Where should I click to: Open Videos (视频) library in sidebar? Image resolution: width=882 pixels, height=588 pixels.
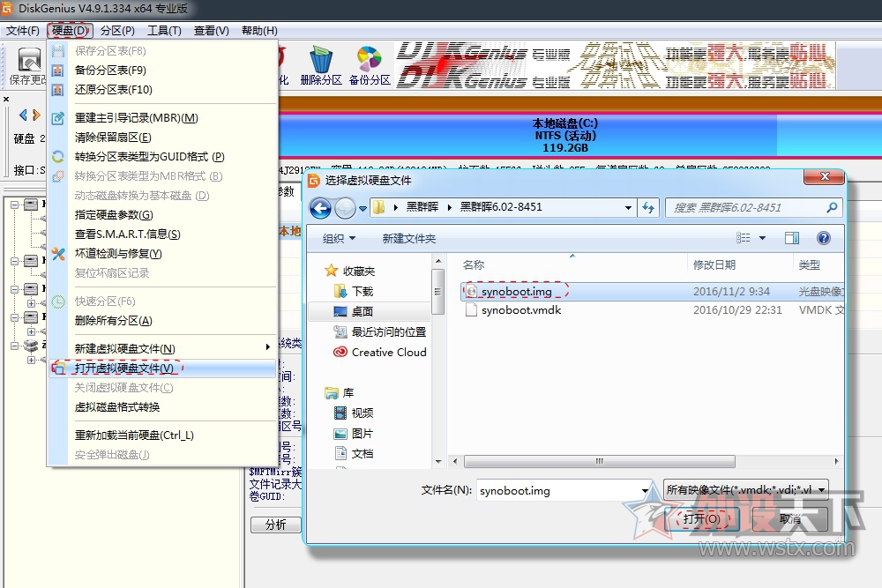tap(354, 413)
